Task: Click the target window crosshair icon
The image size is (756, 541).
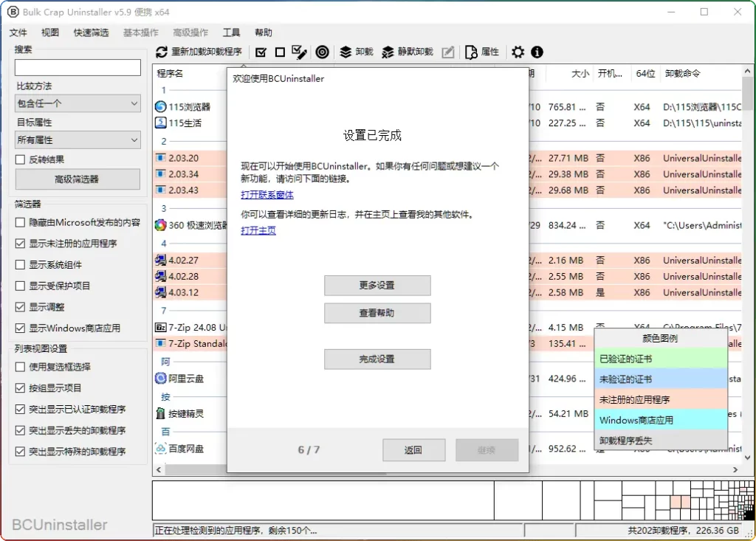Action: (322, 52)
